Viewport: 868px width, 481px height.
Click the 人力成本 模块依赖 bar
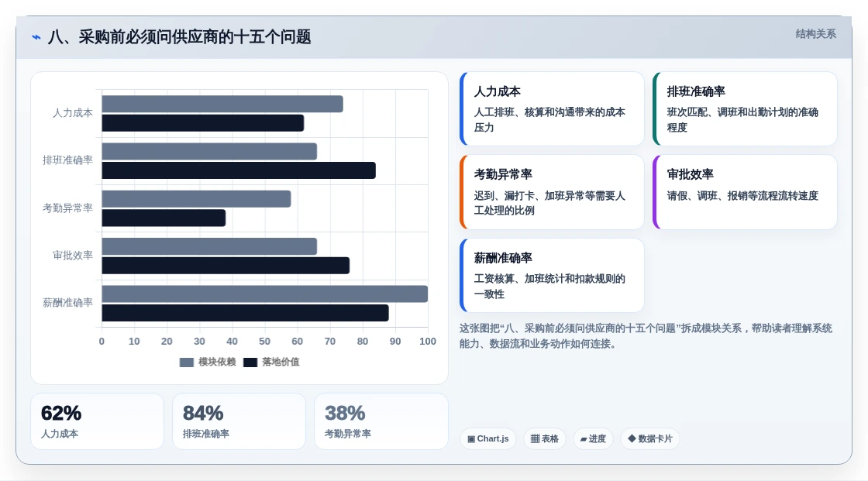(x=222, y=104)
